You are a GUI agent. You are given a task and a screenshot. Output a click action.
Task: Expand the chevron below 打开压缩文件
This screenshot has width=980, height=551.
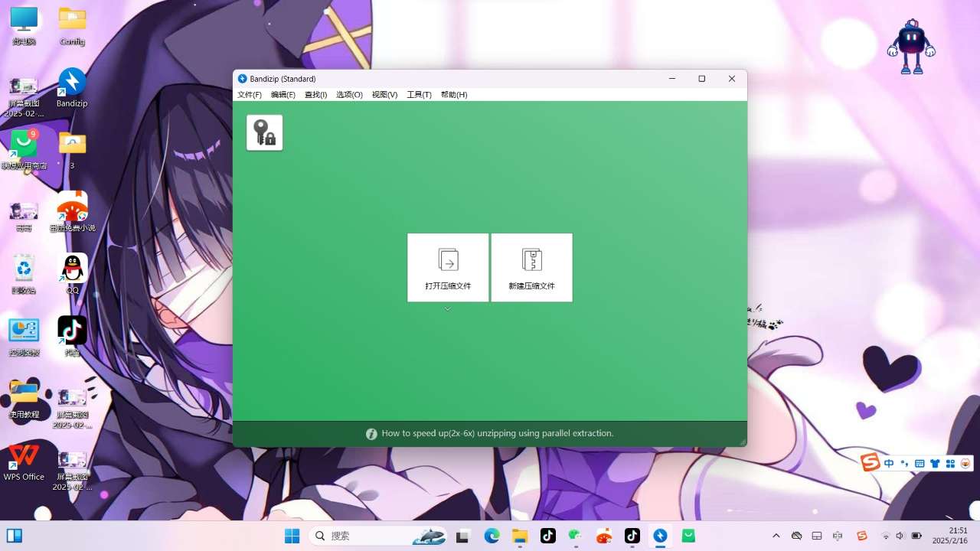pyautogui.click(x=448, y=309)
